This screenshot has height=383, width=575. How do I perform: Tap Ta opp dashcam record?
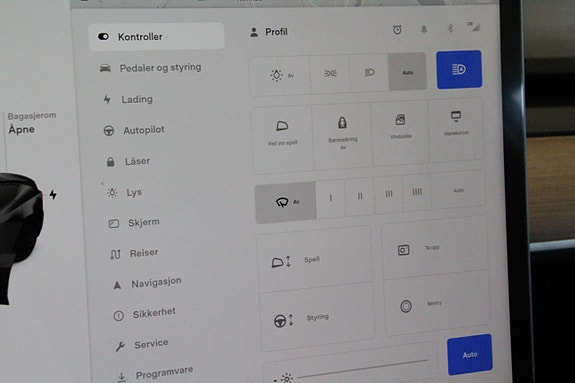[x=435, y=248]
